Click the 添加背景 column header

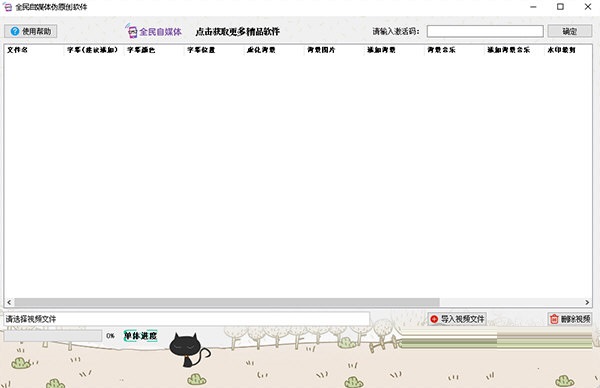tap(394, 50)
